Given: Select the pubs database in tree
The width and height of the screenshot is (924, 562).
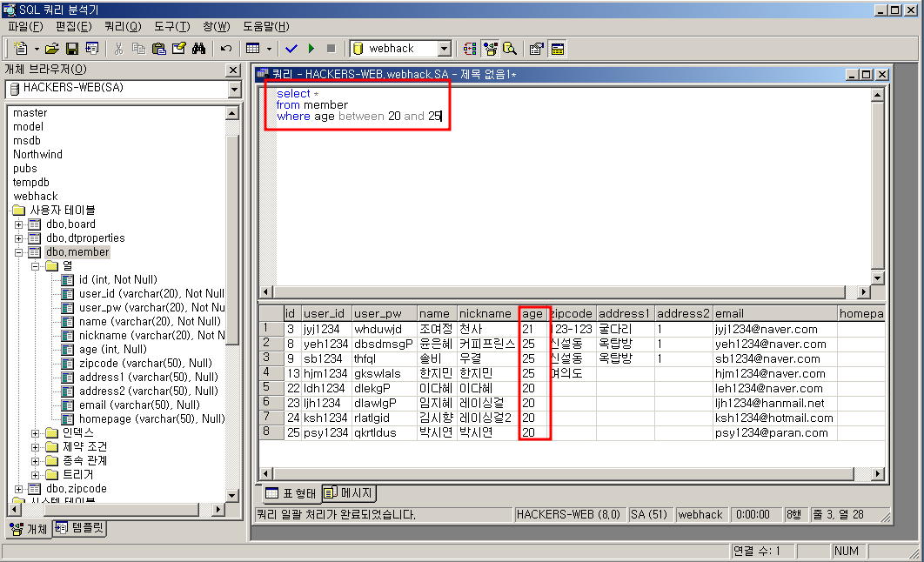Looking at the screenshot, I should pyautogui.click(x=24, y=169).
